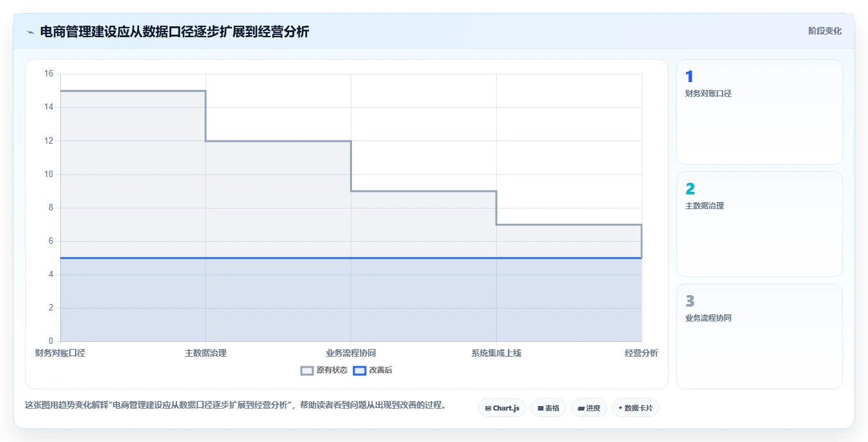Click the 表格 tag button
The image size is (868, 442).
tap(548, 408)
